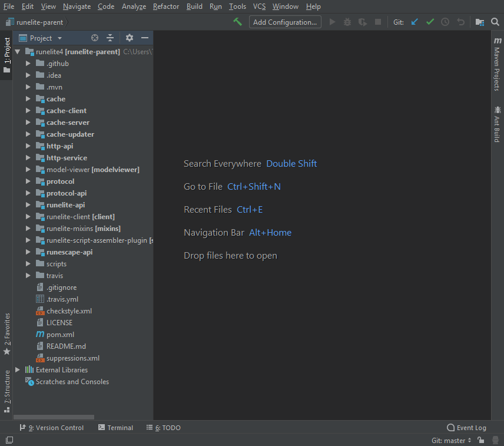Screen dimensions: 504x446
Task: Hide Project panel with minus icon
Action: (x=145, y=38)
